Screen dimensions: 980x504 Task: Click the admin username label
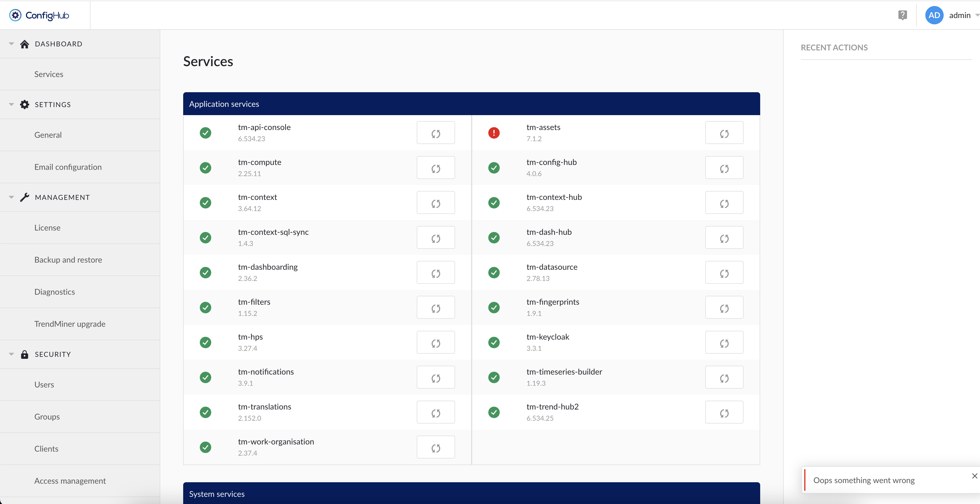pyautogui.click(x=959, y=15)
